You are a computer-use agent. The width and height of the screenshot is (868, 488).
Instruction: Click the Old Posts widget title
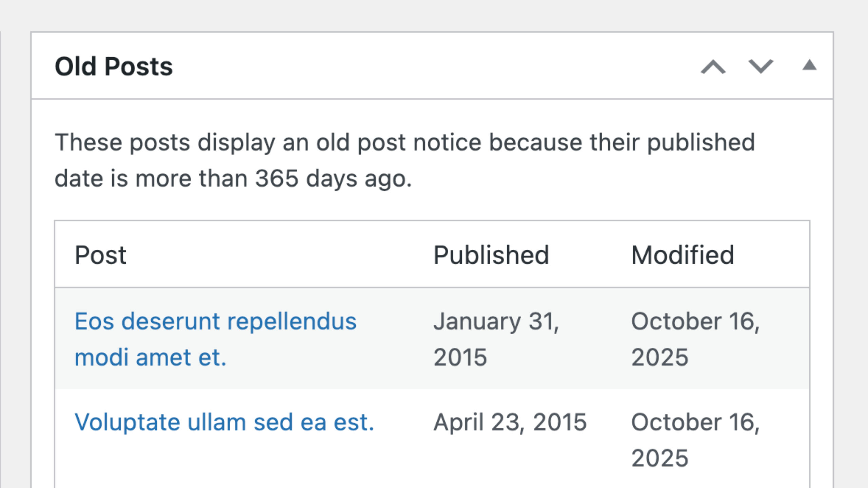tap(114, 66)
